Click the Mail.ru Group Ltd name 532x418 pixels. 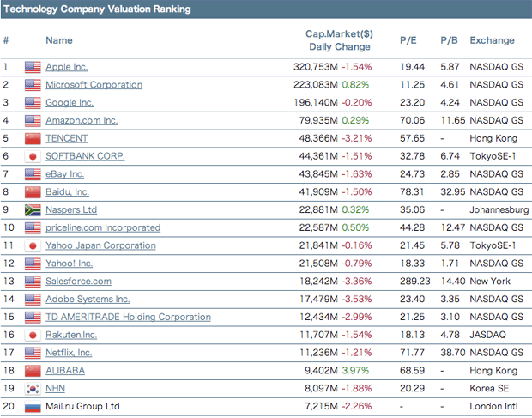[x=82, y=406]
